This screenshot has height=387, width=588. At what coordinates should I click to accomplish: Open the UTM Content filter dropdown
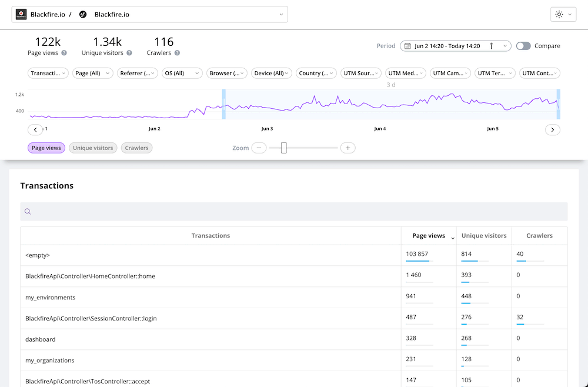540,73
